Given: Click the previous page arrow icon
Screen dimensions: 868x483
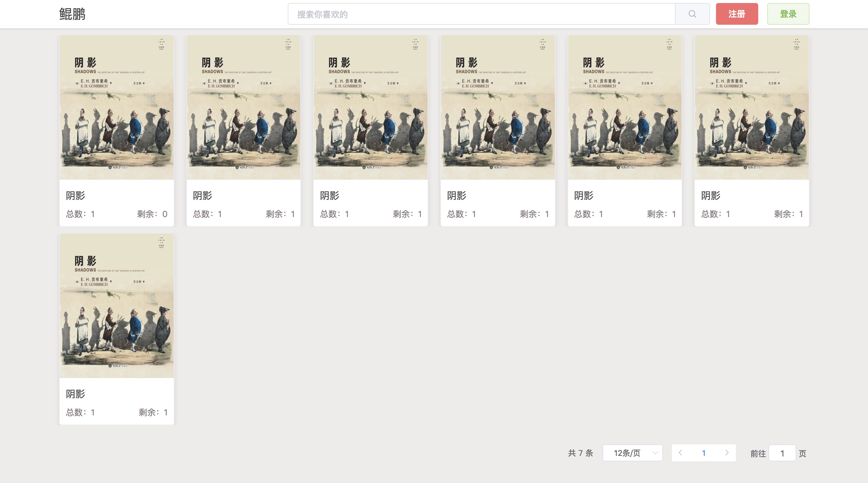Looking at the screenshot, I should coord(680,453).
